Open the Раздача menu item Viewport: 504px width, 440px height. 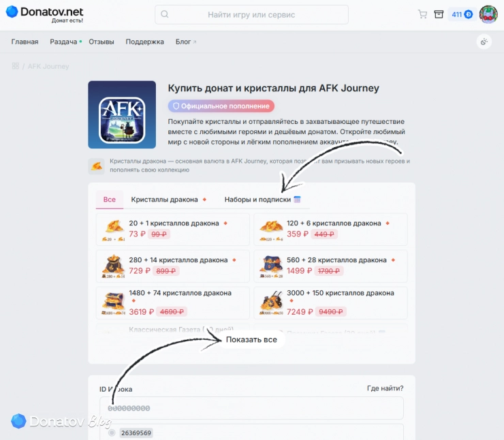point(63,42)
